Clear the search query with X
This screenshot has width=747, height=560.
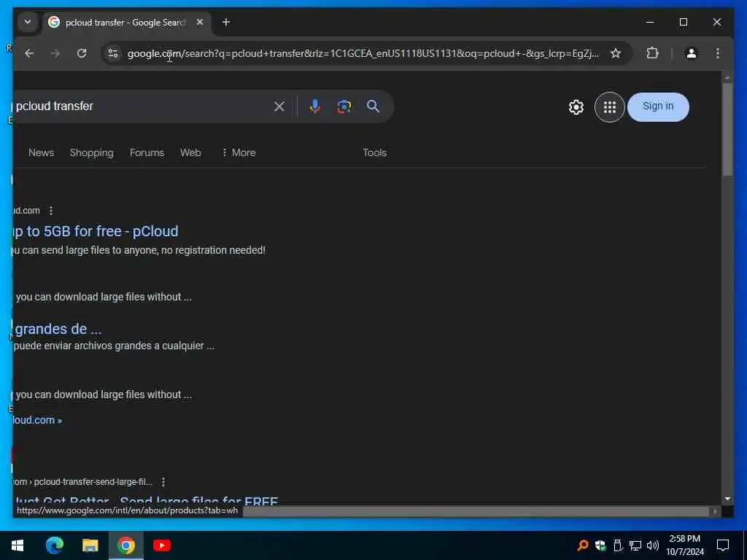pos(279,106)
